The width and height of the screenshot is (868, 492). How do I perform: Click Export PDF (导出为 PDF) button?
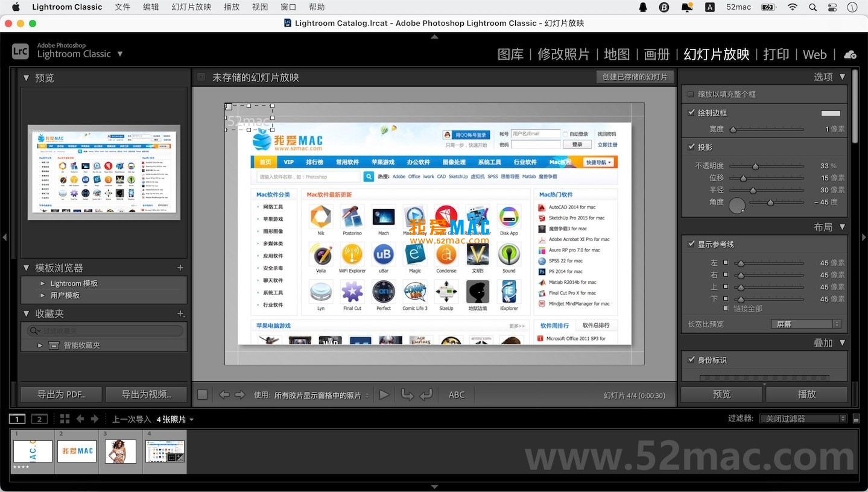coord(61,394)
